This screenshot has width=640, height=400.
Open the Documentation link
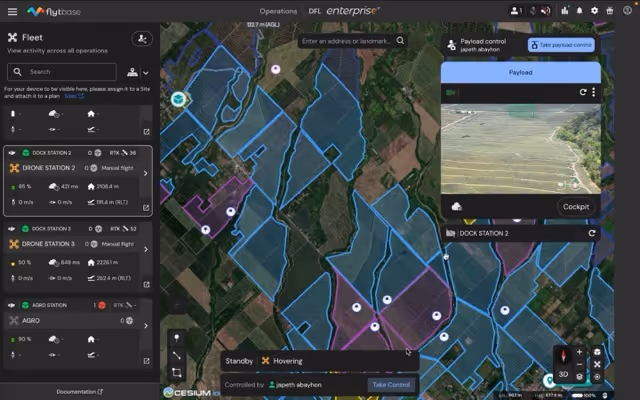click(x=80, y=391)
